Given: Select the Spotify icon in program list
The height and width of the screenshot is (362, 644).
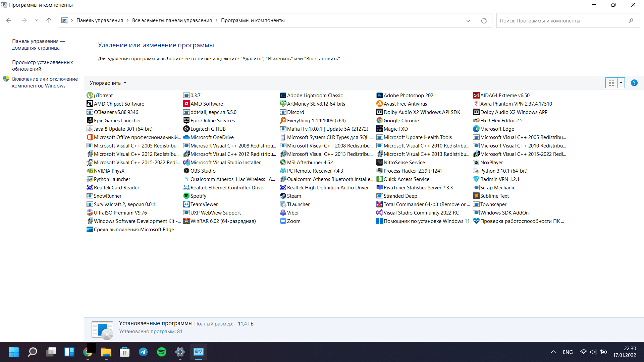Looking at the screenshot, I should coord(186,196).
